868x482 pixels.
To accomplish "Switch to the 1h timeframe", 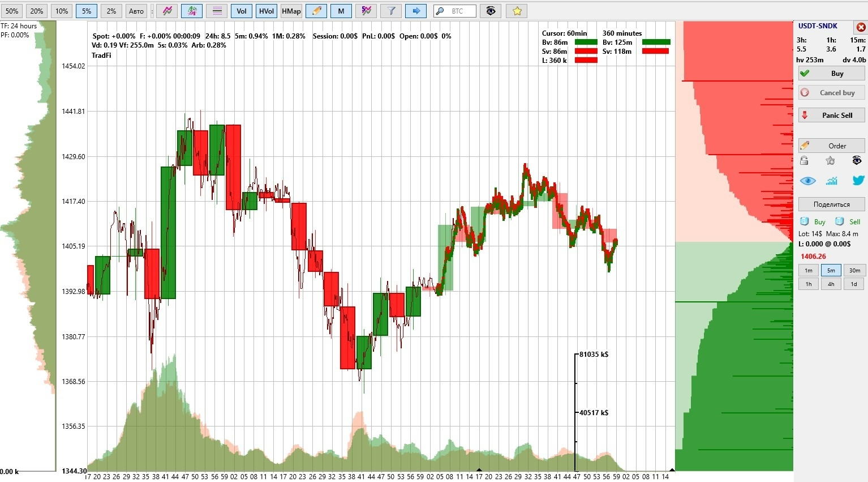I will click(x=809, y=284).
